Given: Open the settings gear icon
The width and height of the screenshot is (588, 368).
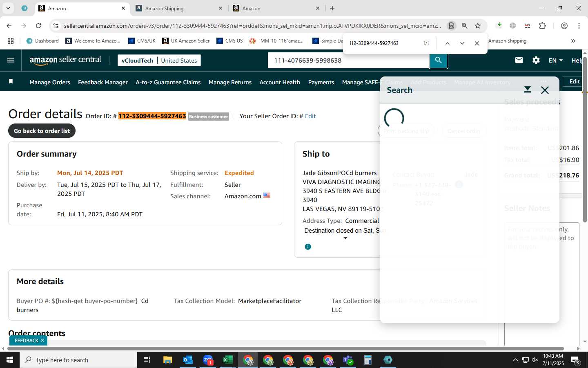Looking at the screenshot, I should tap(536, 60).
